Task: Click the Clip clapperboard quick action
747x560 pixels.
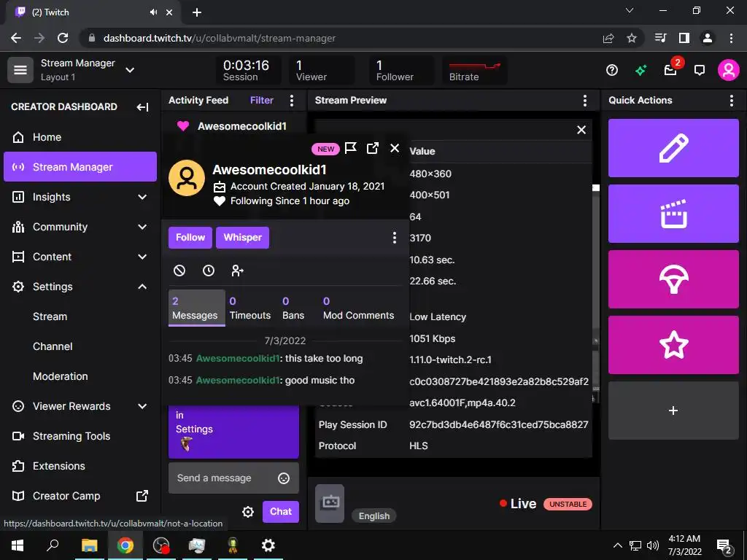Action: [x=673, y=214]
